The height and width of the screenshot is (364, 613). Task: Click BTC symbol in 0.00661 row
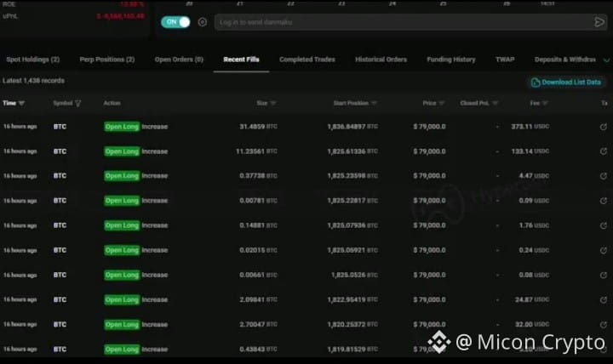pyautogui.click(x=60, y=275)
